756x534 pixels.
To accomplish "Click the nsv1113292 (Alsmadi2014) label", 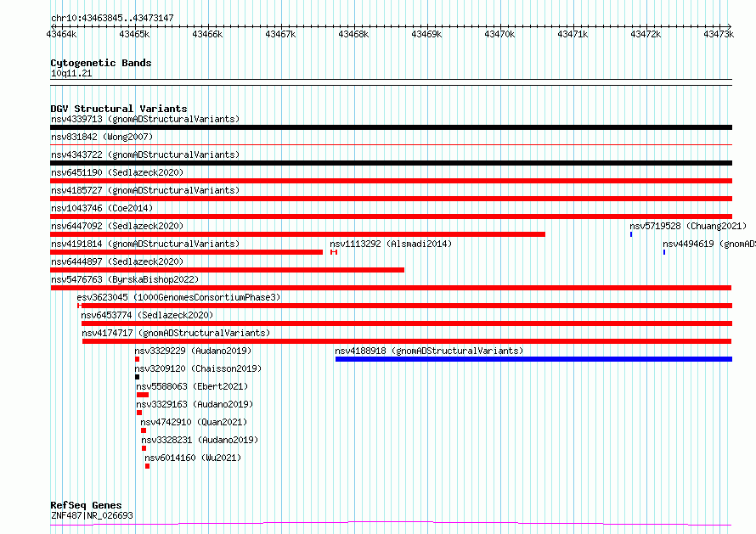I will click(391, 244).
